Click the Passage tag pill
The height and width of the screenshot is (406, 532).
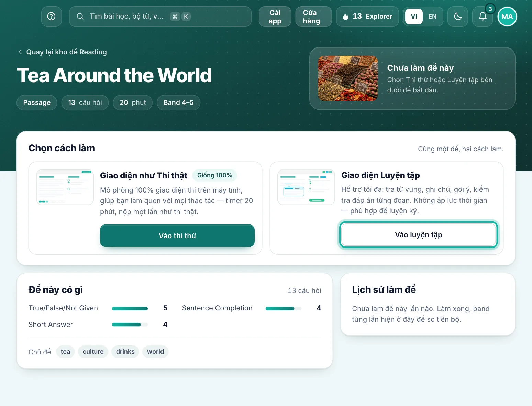coord(37,102)
